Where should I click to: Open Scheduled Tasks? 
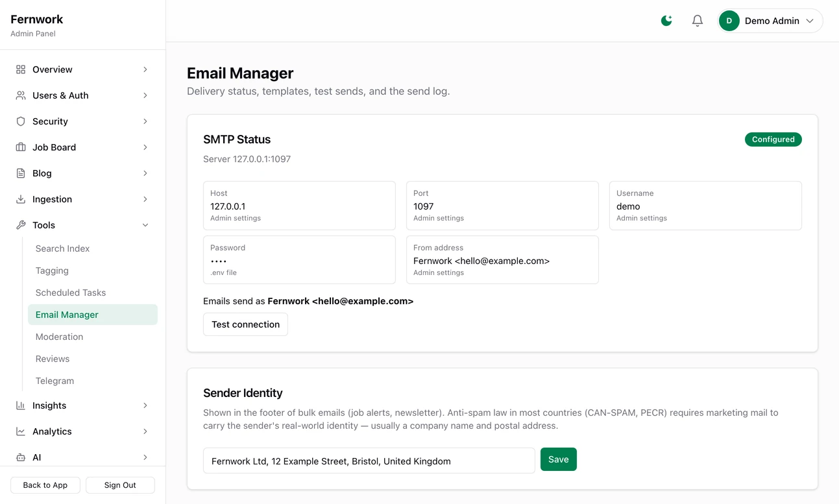(93, 293)
